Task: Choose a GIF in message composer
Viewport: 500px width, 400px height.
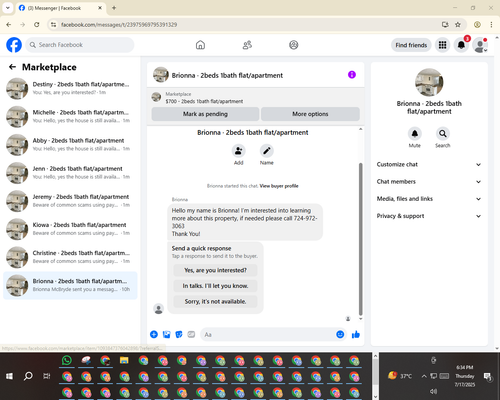Action: tap(191, 334)
